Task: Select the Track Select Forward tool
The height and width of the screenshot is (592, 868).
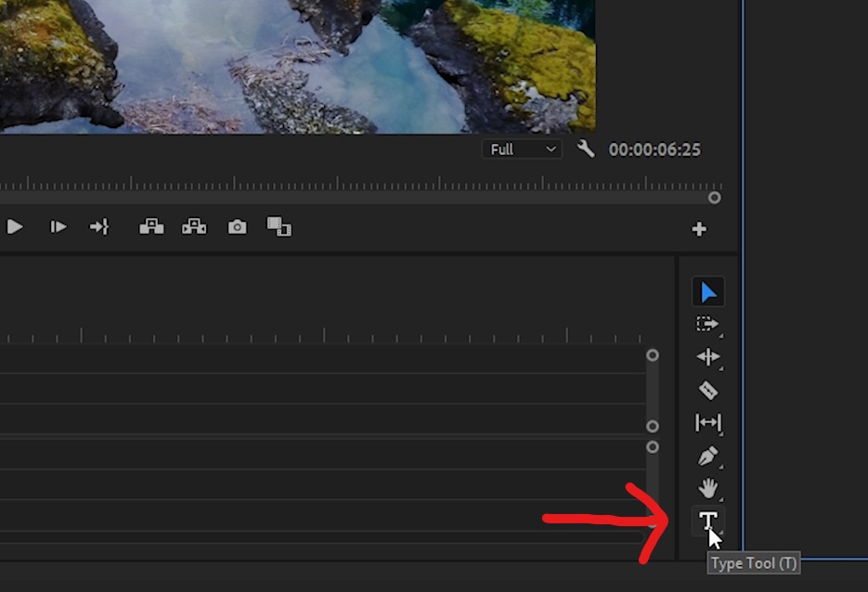Action: pos(707,324)
